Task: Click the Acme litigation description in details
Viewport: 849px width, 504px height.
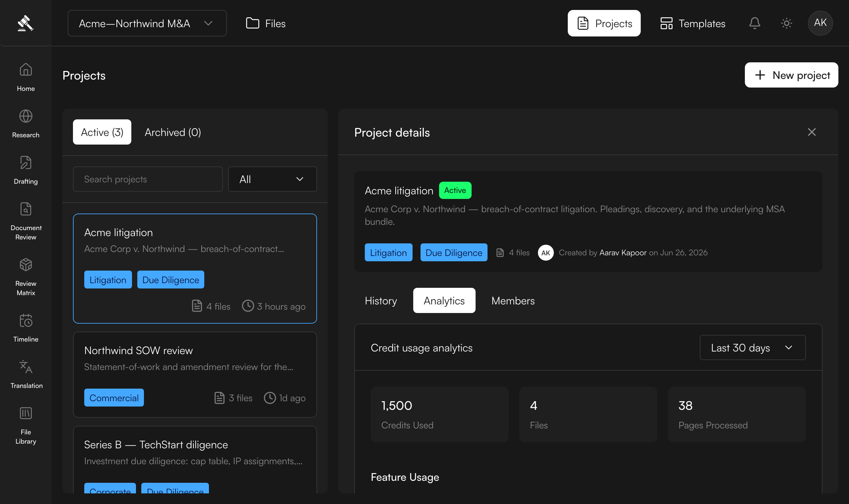Action: tap(575, 215)
